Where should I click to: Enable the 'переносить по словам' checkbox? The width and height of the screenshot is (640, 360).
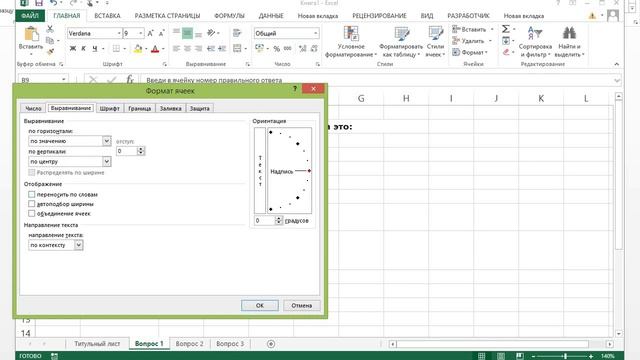[x=31, y=194]
